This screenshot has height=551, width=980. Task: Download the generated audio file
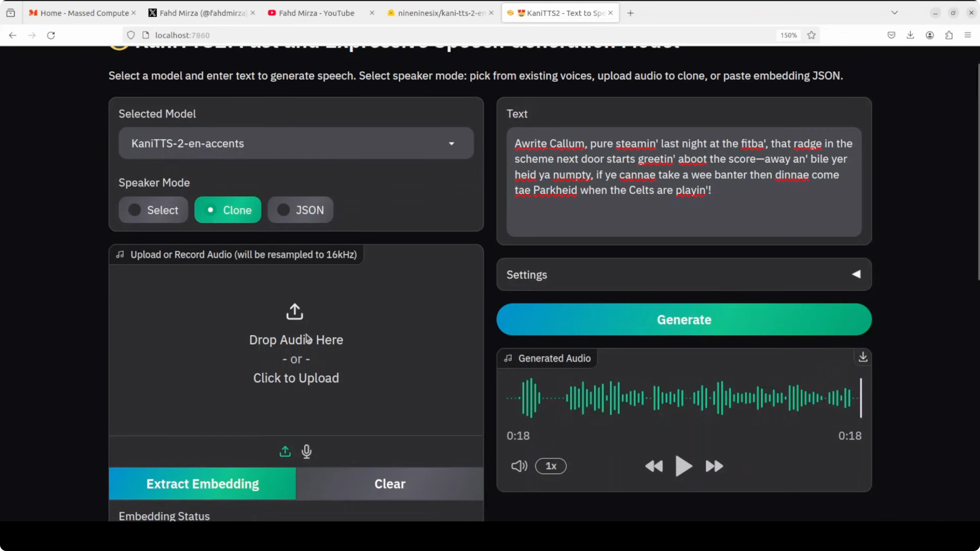pyautogui.click(x=863, y=357)
